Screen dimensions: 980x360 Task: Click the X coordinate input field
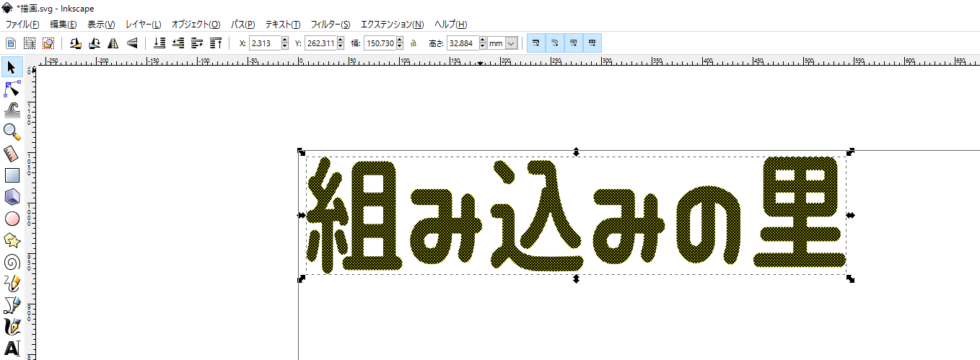pos(265,43)
